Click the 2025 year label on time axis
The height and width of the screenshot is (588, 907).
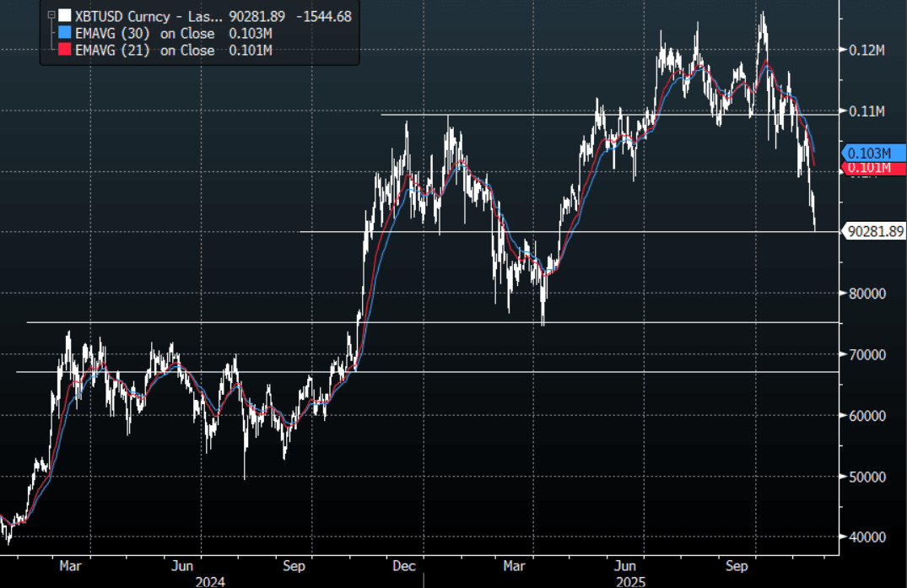[625, 580]
